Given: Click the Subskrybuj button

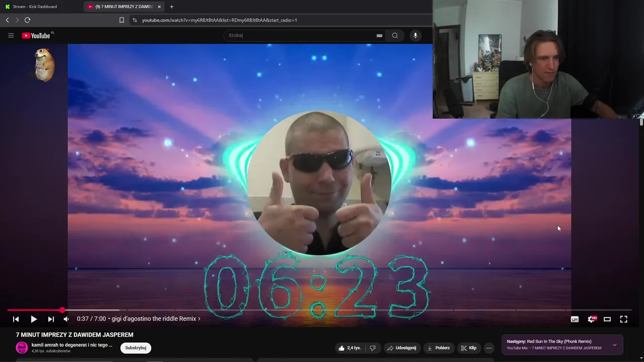Looking at the screenshot, I should (x=136, y=348).
